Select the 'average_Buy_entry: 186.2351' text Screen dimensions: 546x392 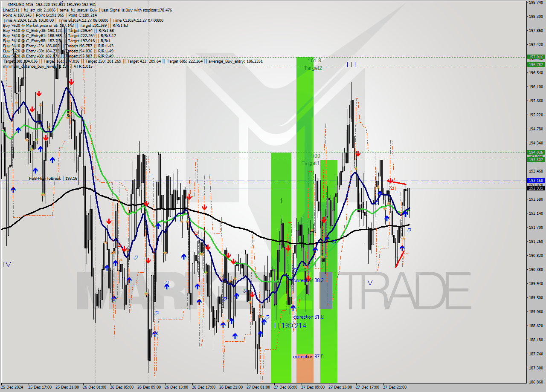coord(235,61)
